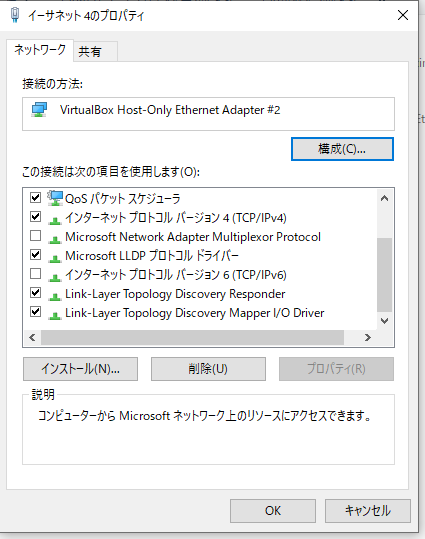The height and width of the screenshot is (539, 425).
Task: Click the 構成(C)... button
Action: tap(342, 149)
